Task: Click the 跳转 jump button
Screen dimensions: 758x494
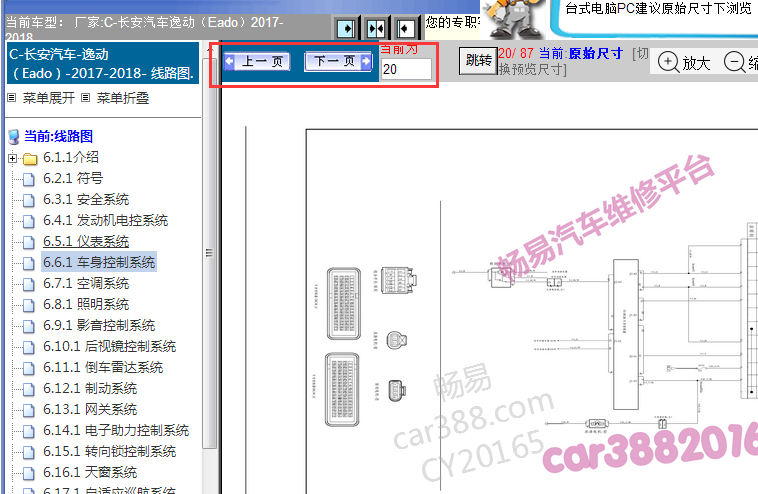Action: (478, 60)
